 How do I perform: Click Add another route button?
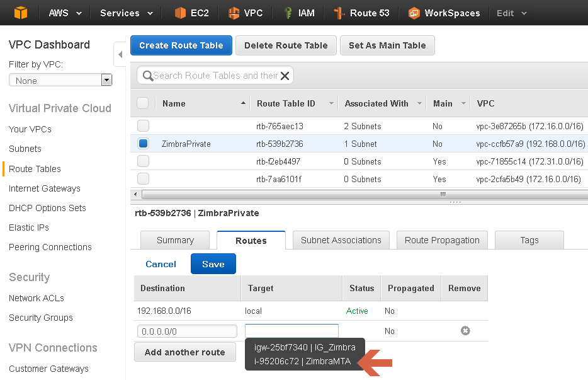[x=185, y=352]
